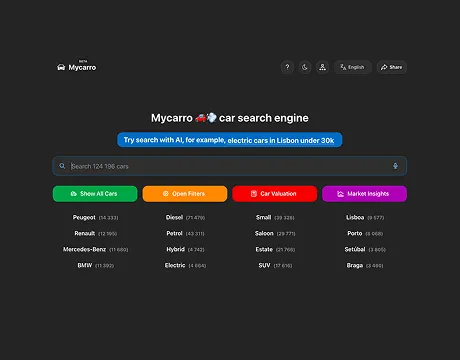
Task: Toggle dark mode with the moon icon
Action: 305,67
